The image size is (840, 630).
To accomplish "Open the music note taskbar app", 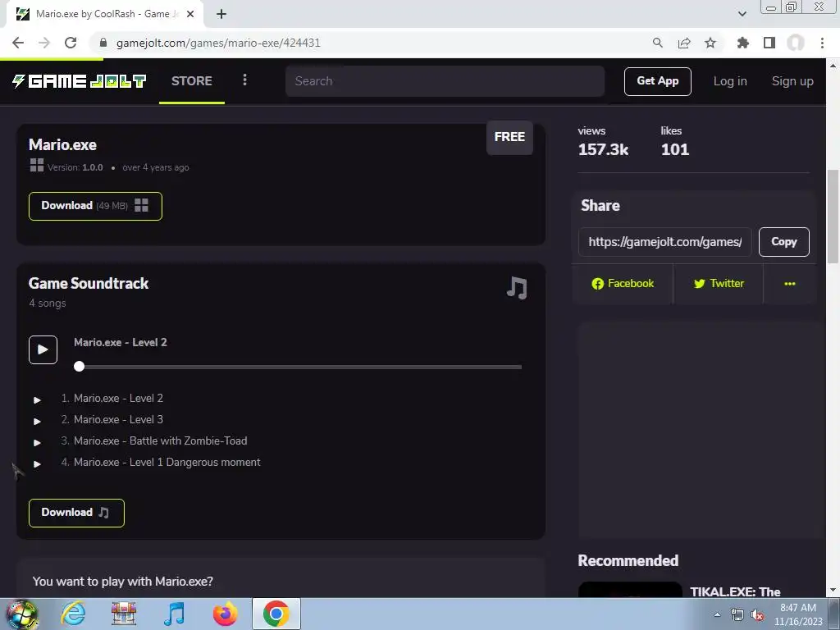I will point(174,614).
